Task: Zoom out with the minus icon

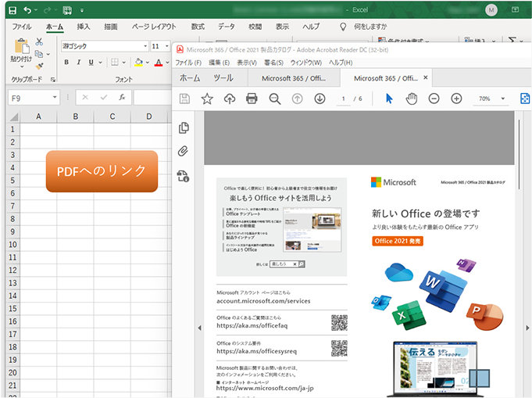Action: [434, 99]
